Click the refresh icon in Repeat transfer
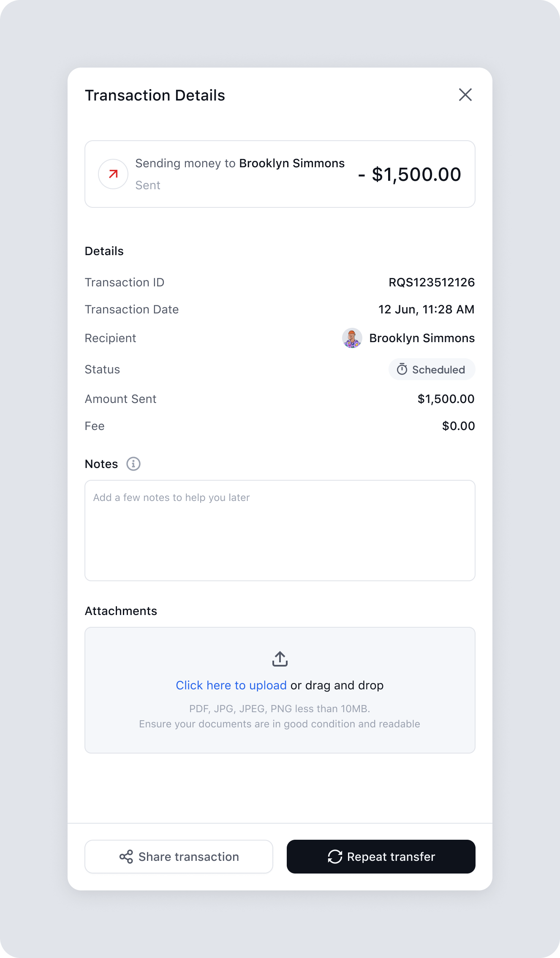 [335, 857]
